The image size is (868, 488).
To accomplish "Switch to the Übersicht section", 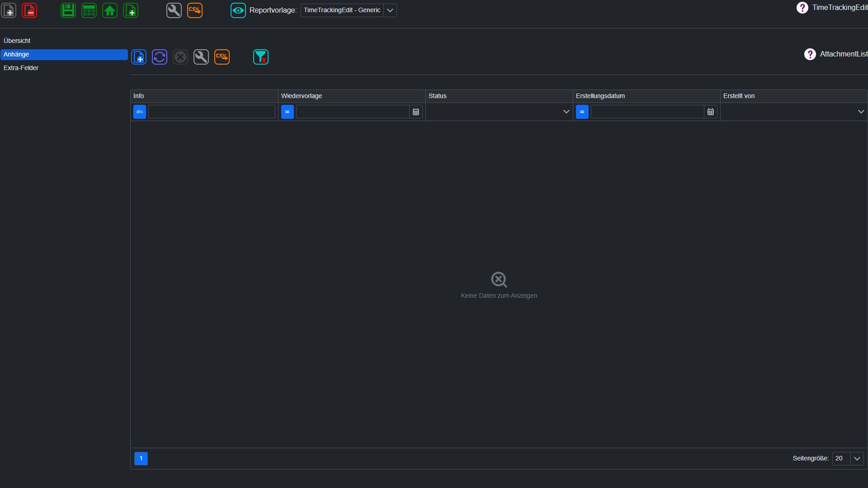I will coord(64,41).
